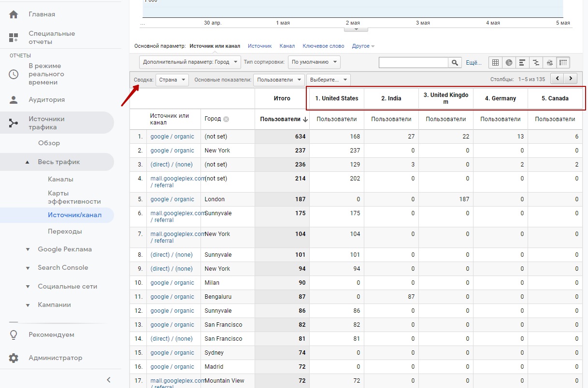The image size is (588, 388).
Task: Open google / organic link in row 1
Action: click(172, 137)
